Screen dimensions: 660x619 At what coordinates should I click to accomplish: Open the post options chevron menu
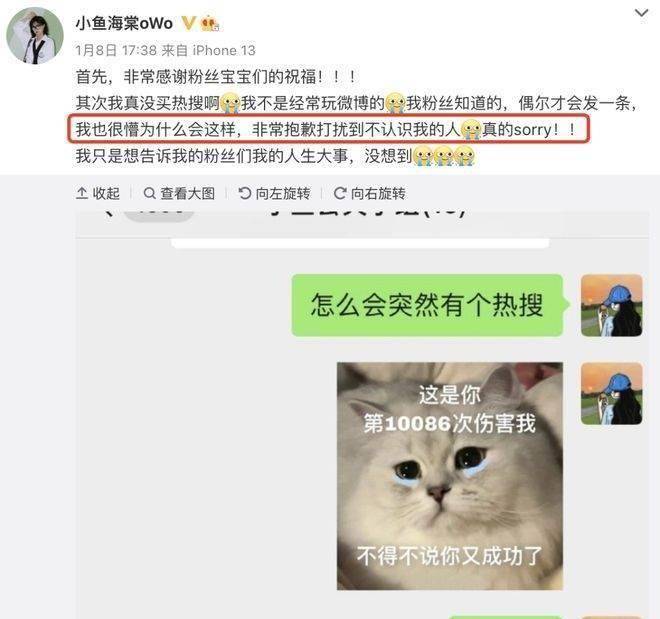pyautogui.click(x=641, y=13)
